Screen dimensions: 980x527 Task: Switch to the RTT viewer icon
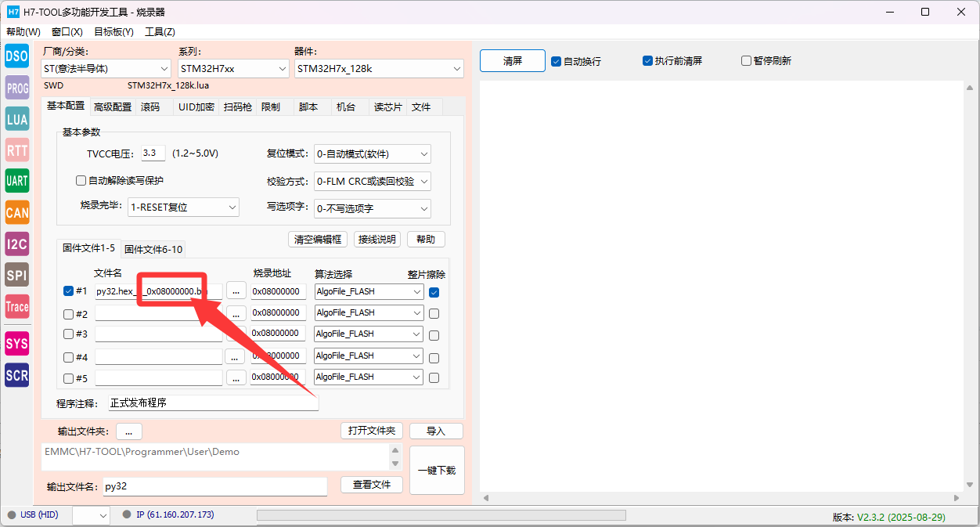coord(16,150)
